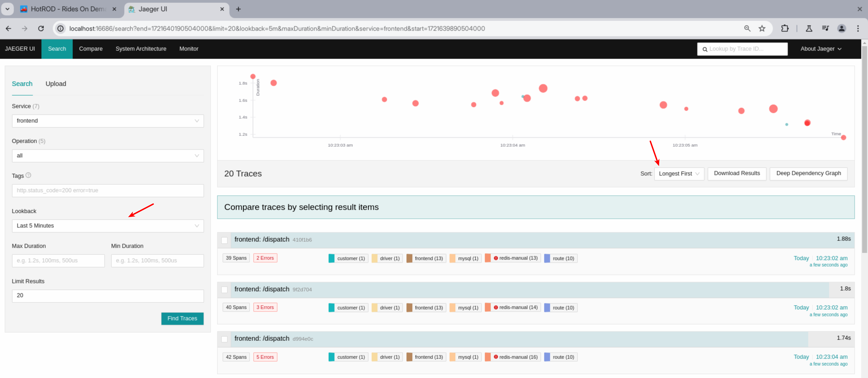Viewport: 868px width, 378px height.
Task: Click the browser reload icon
Action: tap(41, 29)
